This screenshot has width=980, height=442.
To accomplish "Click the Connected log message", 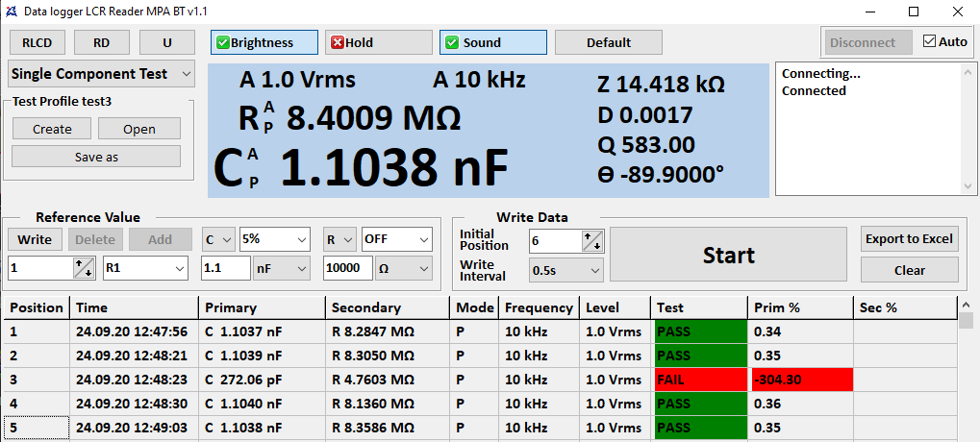I will 814,90.
